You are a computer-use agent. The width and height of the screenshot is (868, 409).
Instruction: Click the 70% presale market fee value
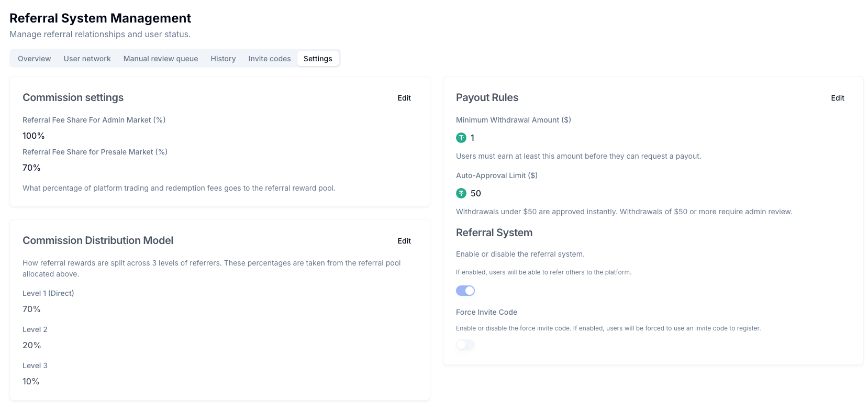coord(31,168)
